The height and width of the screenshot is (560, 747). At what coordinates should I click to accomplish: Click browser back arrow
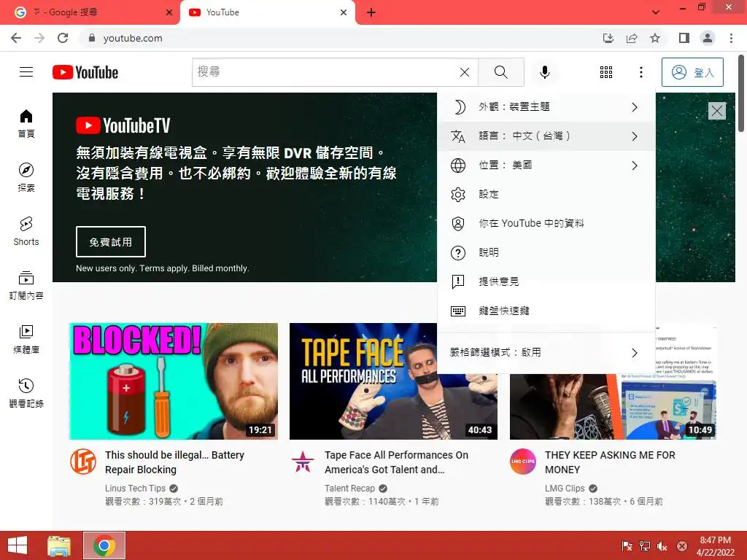point(16,38)
